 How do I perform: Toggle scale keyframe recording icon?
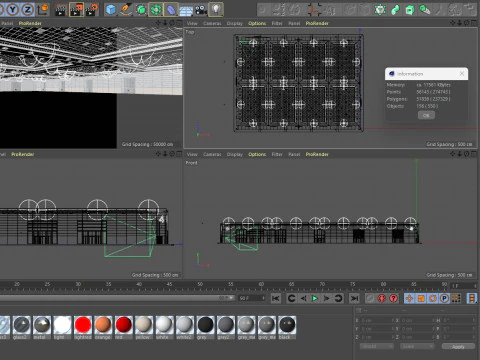tap(421, 298)
